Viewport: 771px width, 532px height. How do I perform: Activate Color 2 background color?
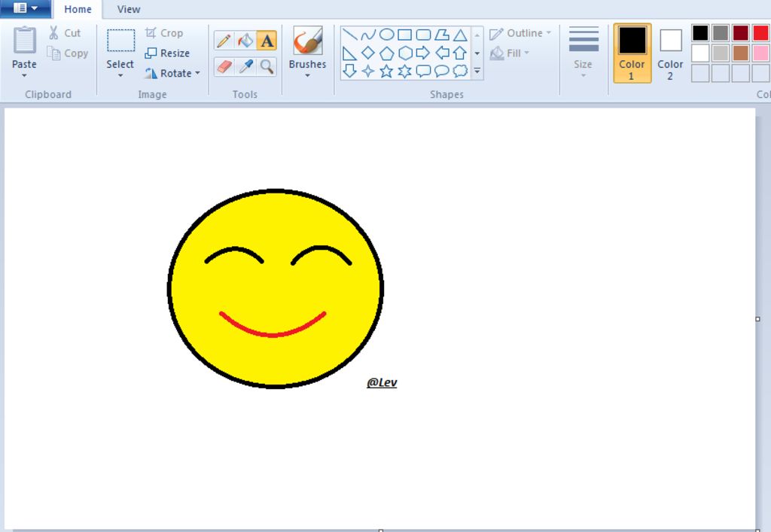(670, 53)
